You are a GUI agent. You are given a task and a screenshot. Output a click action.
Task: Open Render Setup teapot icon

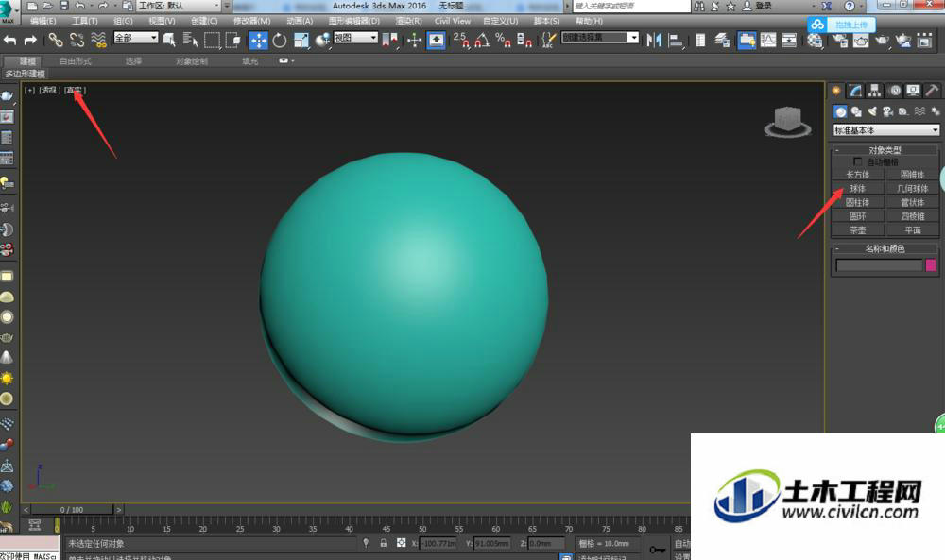(839, 41)
